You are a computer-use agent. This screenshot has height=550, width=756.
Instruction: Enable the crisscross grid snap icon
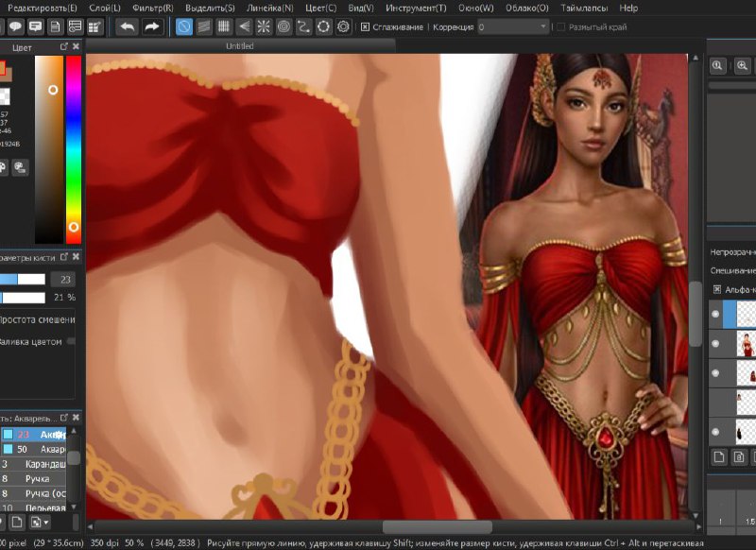coord(224,26)
